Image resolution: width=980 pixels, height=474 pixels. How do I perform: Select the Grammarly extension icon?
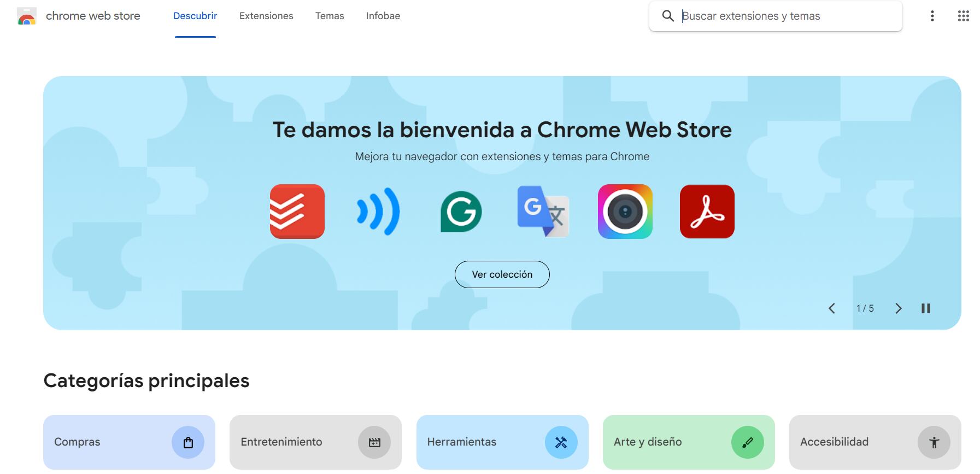tap(461, 212)
